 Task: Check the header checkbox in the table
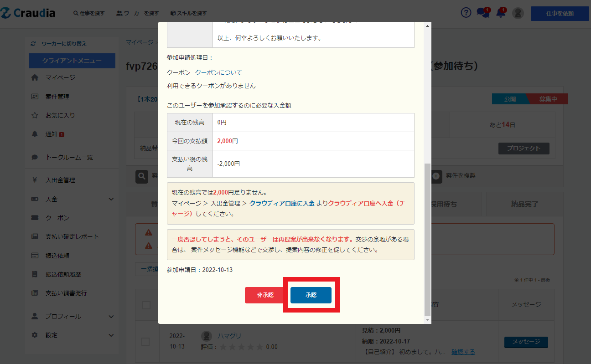click(146, 305)
